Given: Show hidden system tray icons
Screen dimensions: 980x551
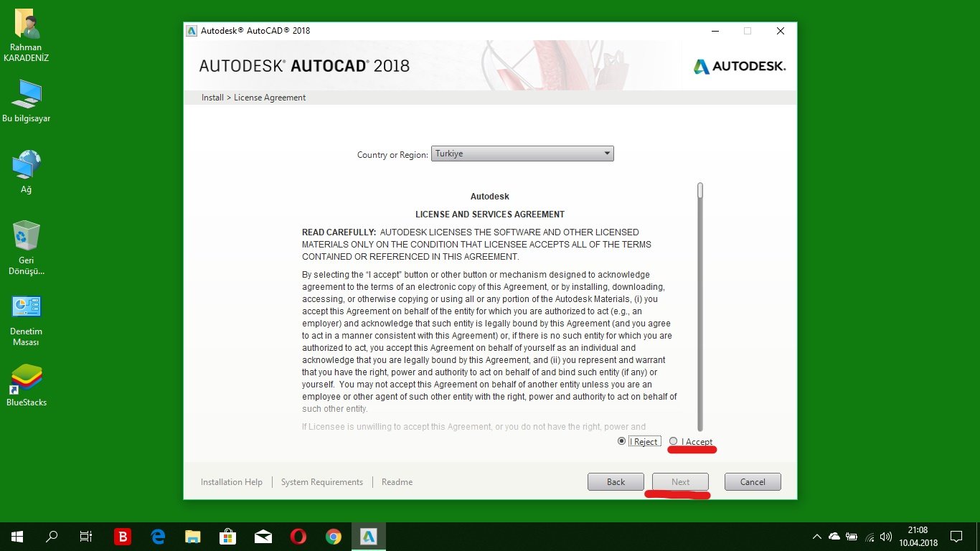Looking at the screenshot, I should point(817,537).
